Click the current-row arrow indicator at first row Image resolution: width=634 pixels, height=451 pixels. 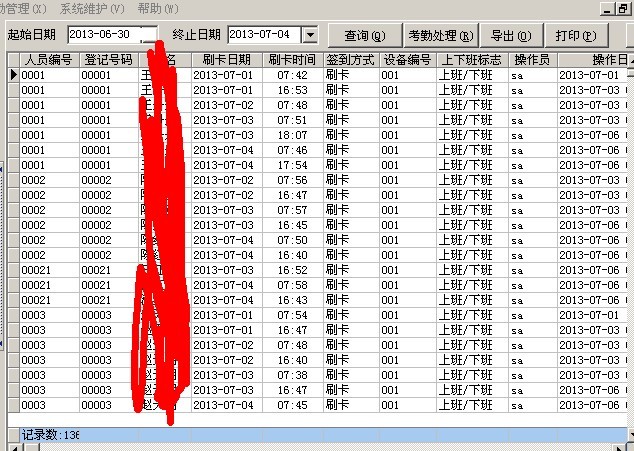pyautogui.click(x=13, y=75)
